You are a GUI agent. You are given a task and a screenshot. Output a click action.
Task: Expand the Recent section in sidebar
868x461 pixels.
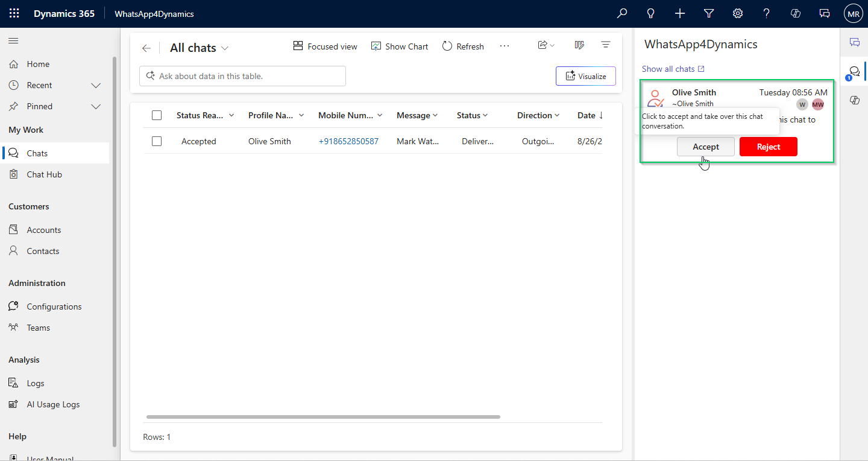click(95, 85)
